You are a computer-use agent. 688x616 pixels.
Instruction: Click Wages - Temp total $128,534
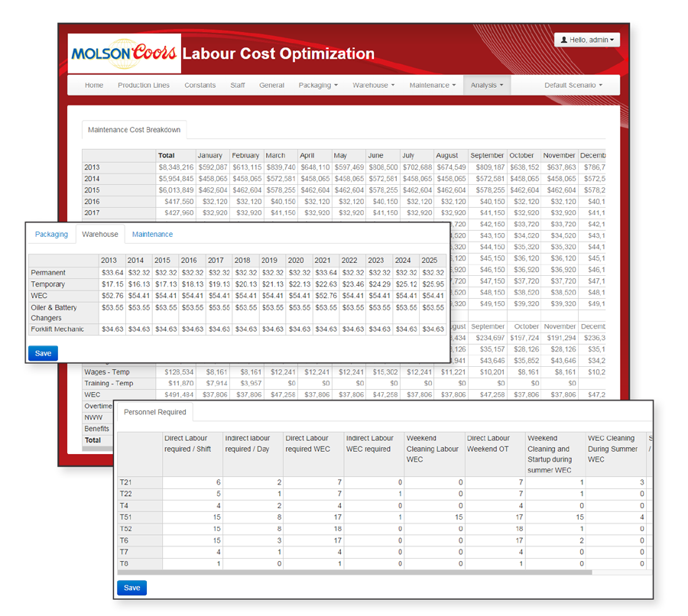(x=176, y=372)
